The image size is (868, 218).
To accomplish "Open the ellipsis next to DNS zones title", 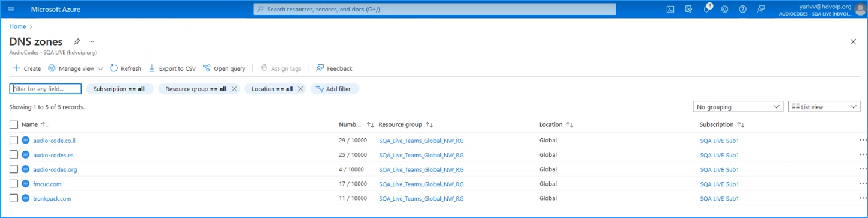I will 92,41.
